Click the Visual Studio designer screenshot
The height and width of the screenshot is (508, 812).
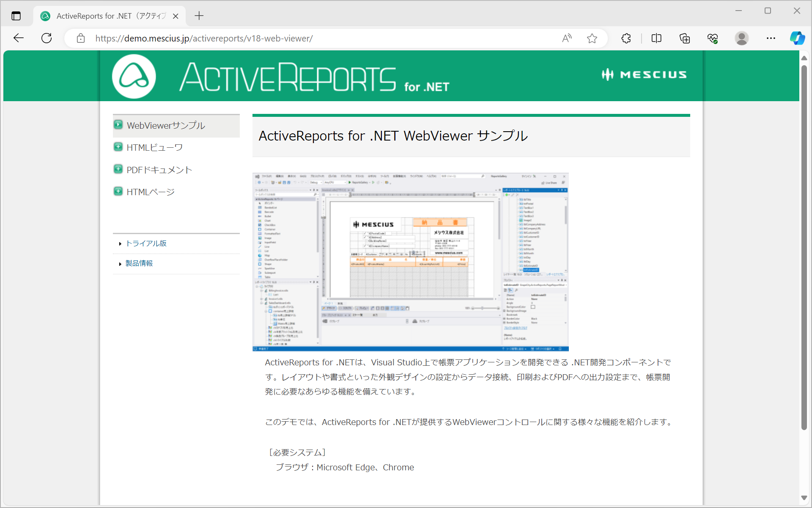pos(411,262)
